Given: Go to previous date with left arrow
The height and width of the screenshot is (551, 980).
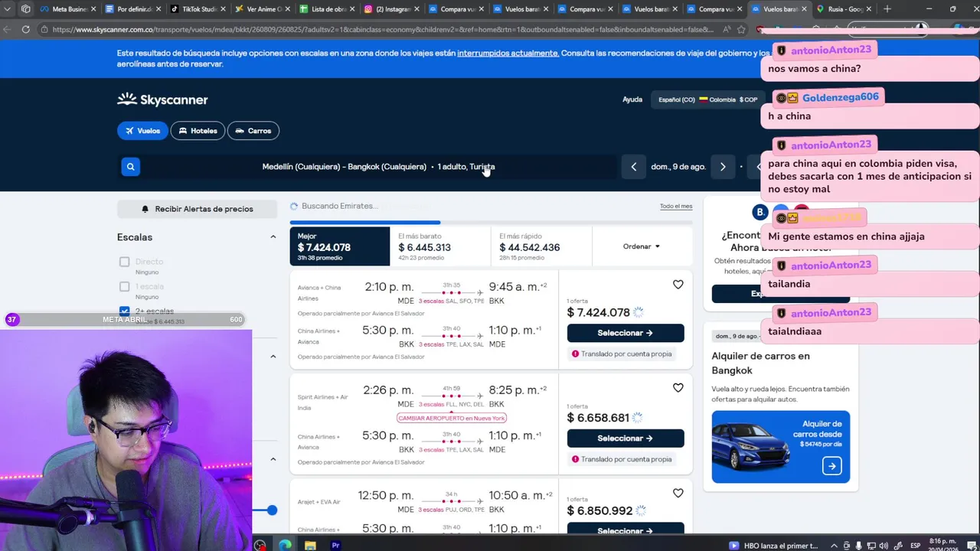Looking at the screenshot, I should 633,167.
